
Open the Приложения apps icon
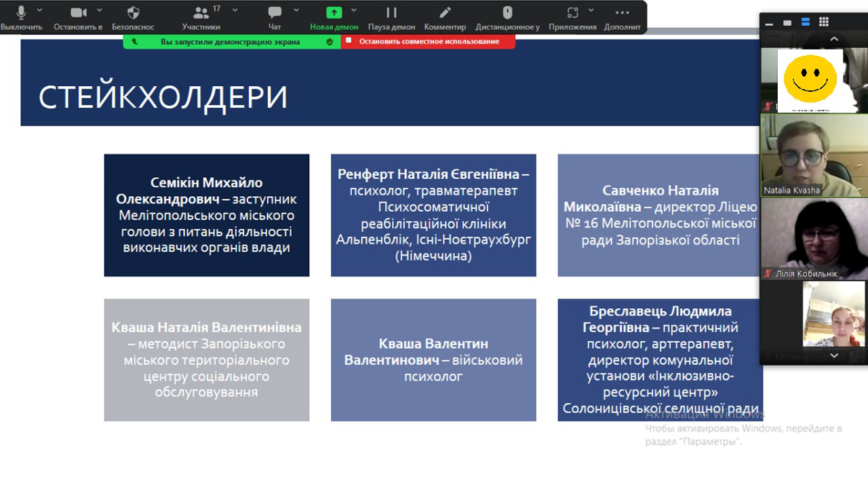[x=572, y=16]
